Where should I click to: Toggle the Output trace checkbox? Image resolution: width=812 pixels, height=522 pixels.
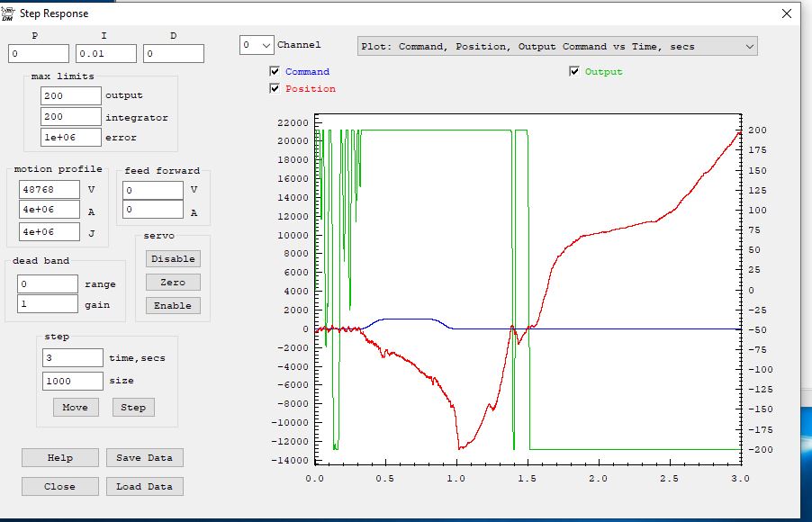pyautogui.click(x=574, y=72)
